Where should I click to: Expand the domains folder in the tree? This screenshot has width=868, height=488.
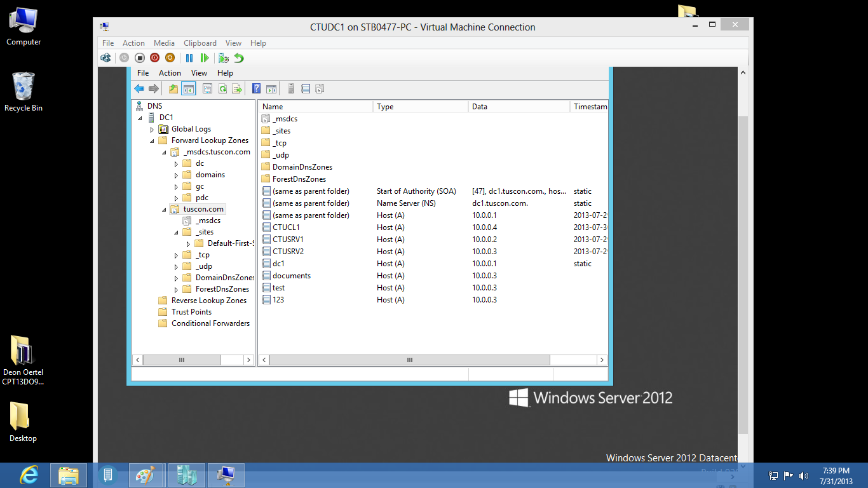(x=176, y=175)
